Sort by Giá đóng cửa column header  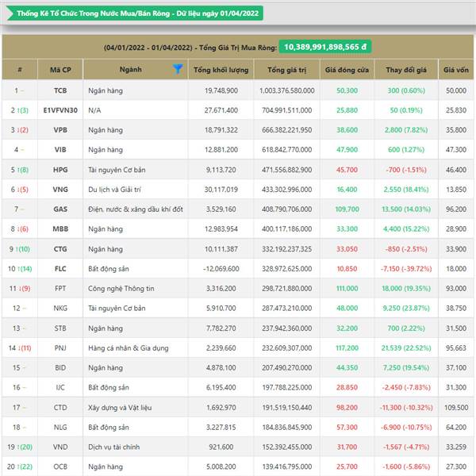[347, 70]
